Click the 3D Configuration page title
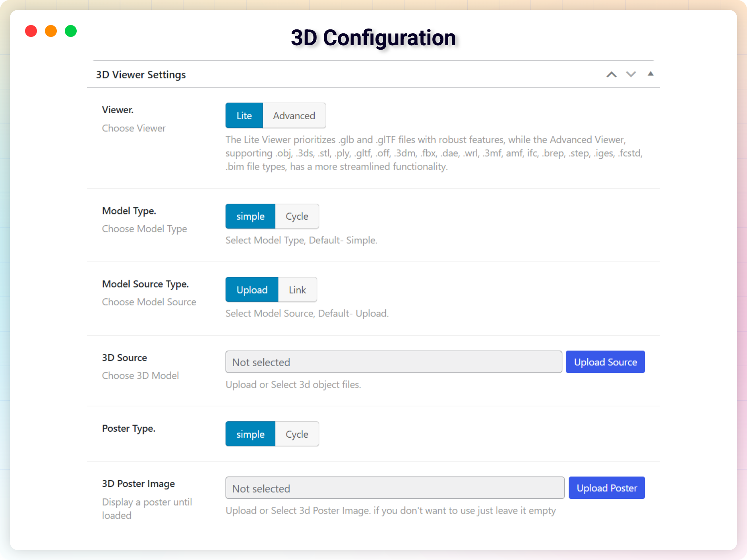The height and width of the screenshot is (560, 747). [x=373, y=38]
